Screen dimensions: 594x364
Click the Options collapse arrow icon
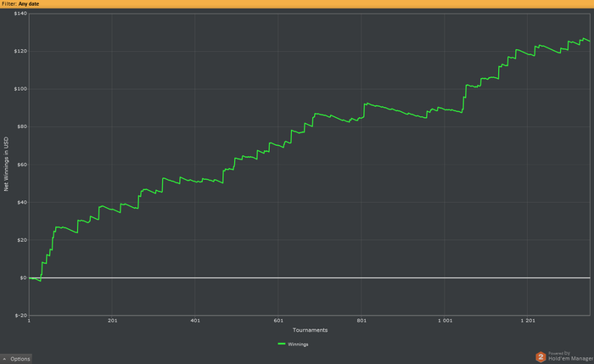click(4, 359)
